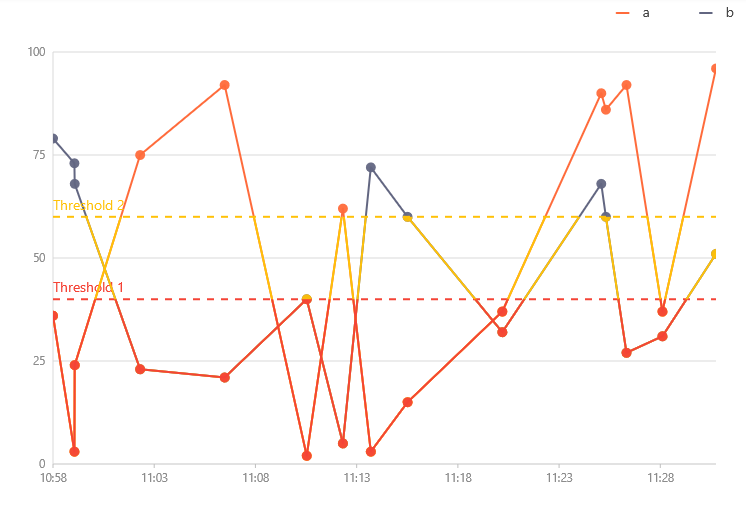This screenshot has height=509, width=746.
Task: Select the yellow point on Threshold 1 line
Action: pyautogui.click(x=307, y=299)
